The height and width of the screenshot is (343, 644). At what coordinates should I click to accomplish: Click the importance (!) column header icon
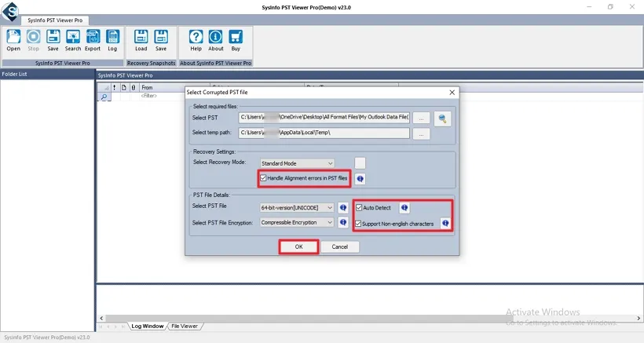point(114,87)
